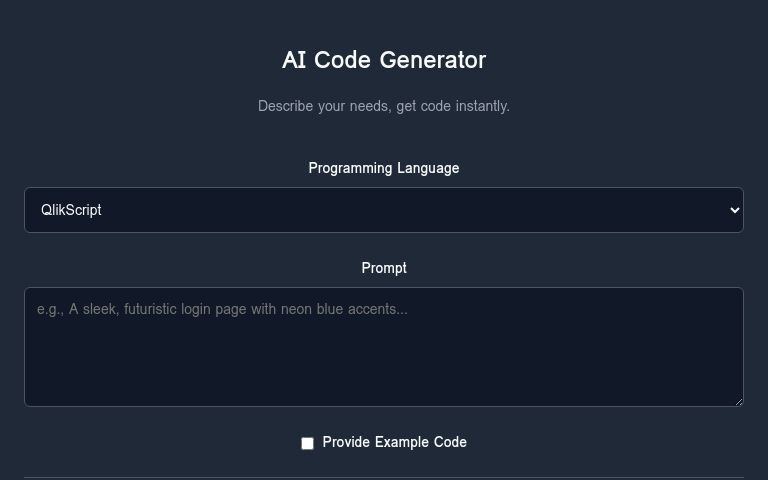
Task: Click the 'Provide Example Code' label text
Action: click(394, 442)
